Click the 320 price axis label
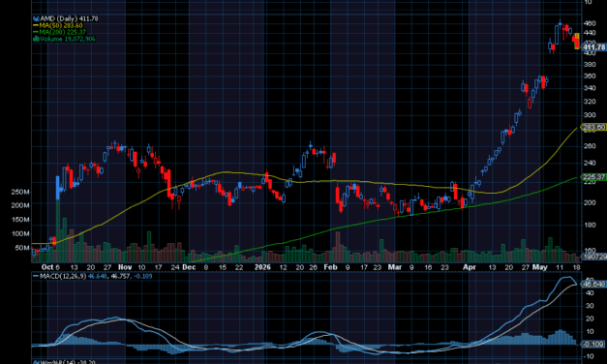 [x=590, y=102]
